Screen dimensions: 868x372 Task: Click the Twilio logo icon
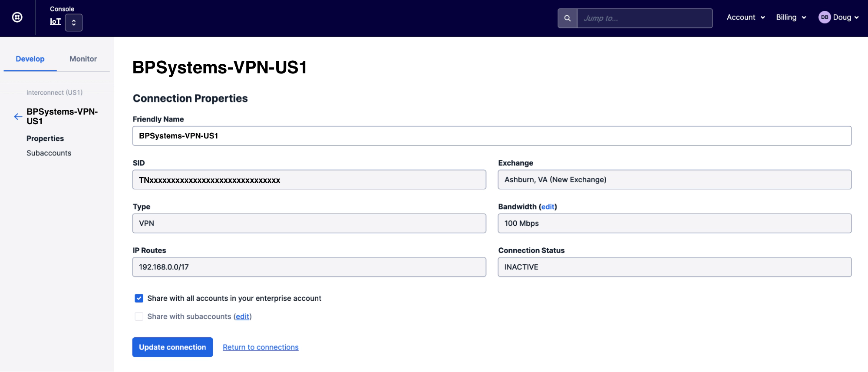tap(17, 17)
